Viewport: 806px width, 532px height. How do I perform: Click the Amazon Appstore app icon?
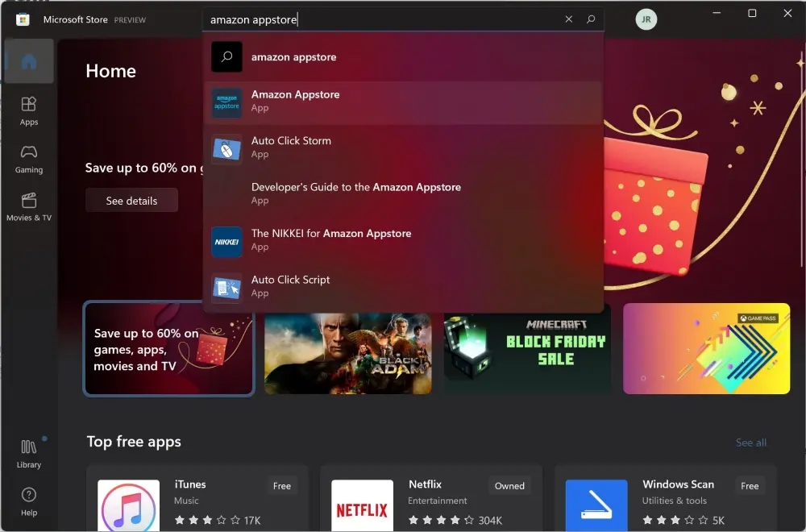tap(226, 102)
